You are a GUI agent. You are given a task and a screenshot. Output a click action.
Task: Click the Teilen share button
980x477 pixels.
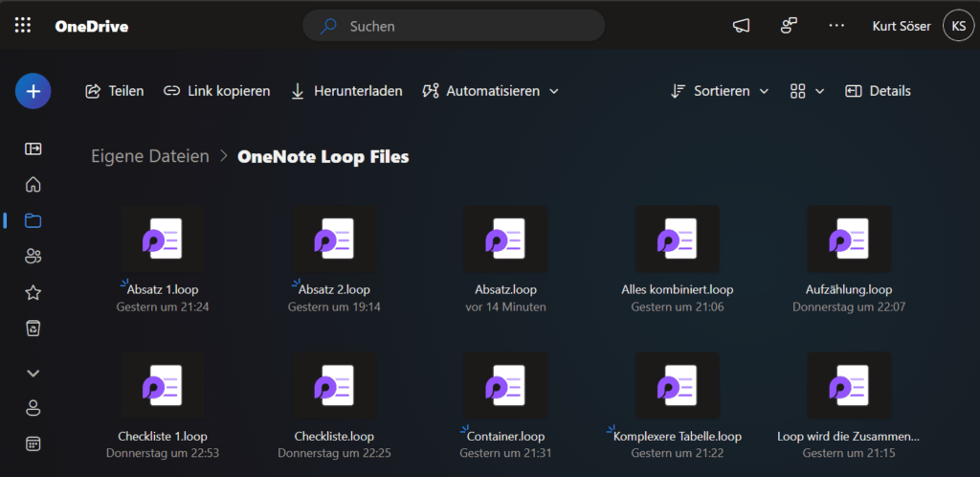pos(115,91)
